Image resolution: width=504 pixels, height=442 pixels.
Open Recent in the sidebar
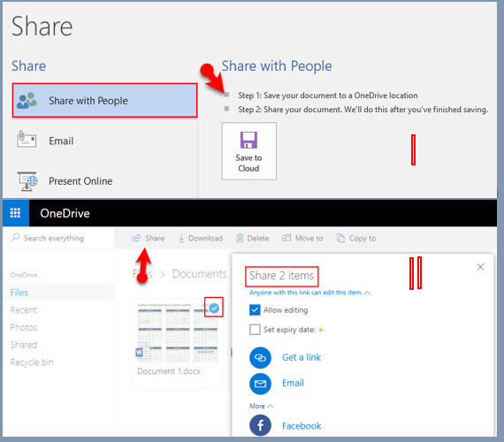coord(24,310)
